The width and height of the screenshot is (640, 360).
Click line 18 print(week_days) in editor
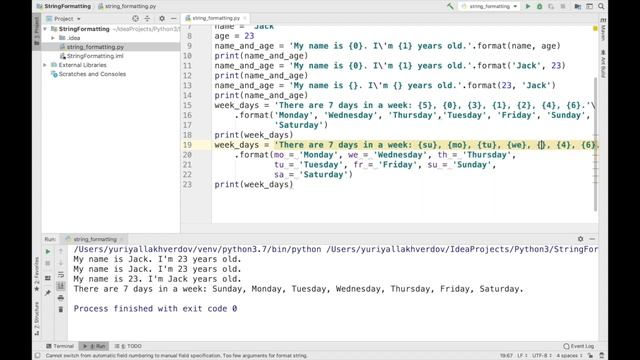click(254, 135)
